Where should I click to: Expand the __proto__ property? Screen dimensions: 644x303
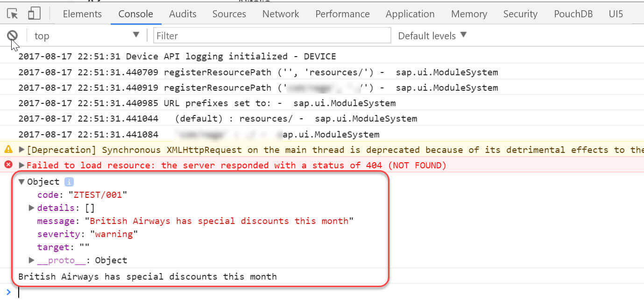pos(31,260)
